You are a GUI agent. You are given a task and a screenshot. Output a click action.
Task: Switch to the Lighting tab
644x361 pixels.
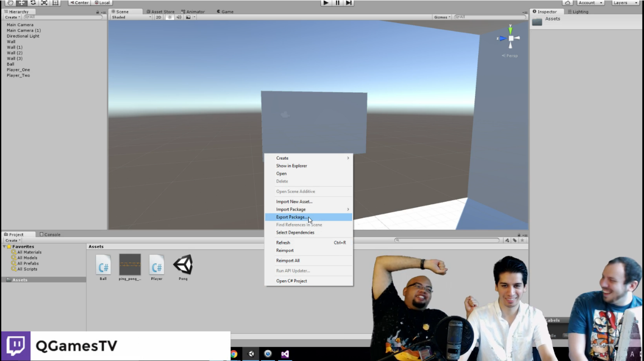click(x=578, y=12)
